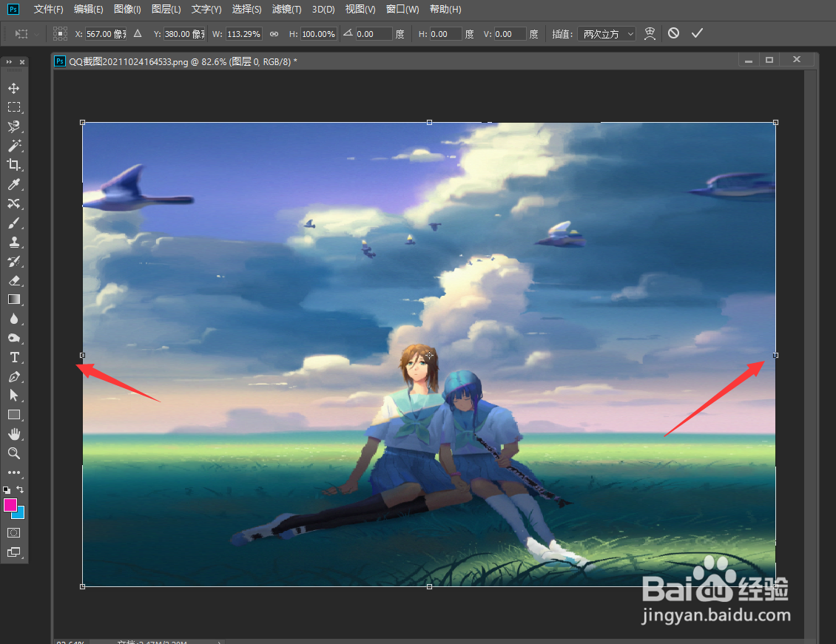This screenshot has width=836, height=644.
Task: Open the 帮助(H) menu
Action: coord(445,9)
